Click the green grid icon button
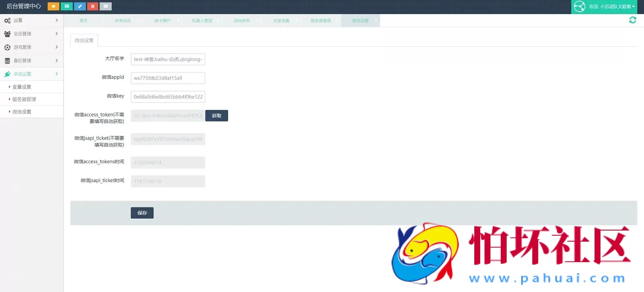644x292 pixels. 66,6
